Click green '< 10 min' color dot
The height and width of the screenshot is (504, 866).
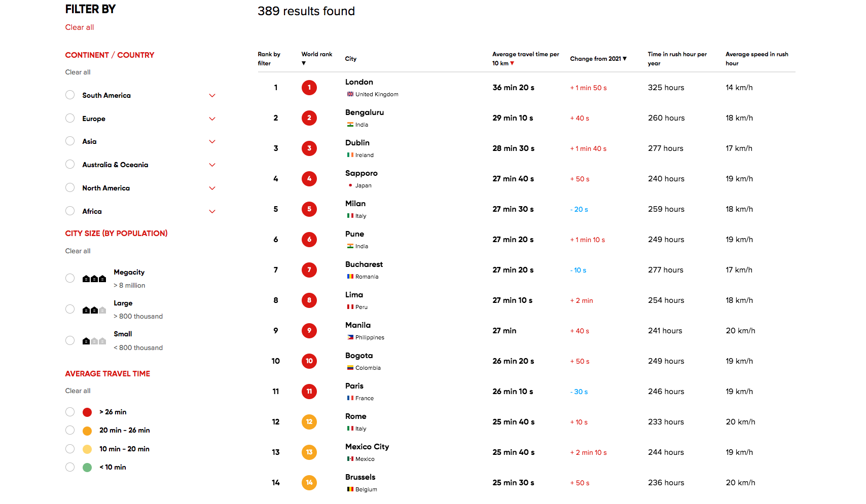point(87,468)
